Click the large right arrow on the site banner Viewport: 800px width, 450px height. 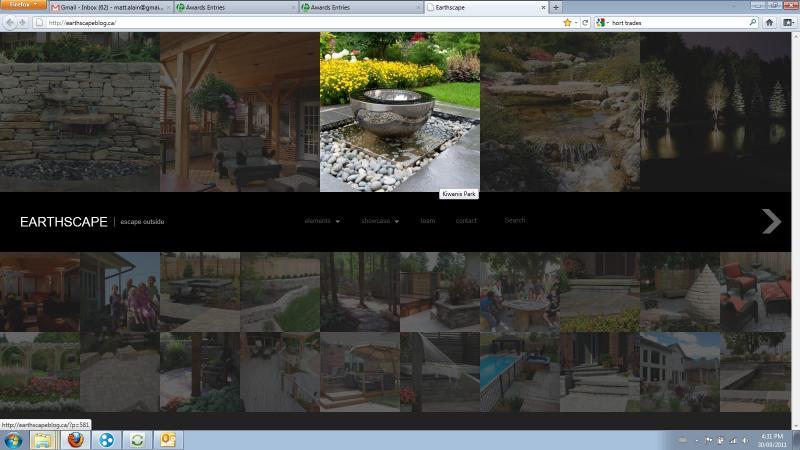(770, 221)
